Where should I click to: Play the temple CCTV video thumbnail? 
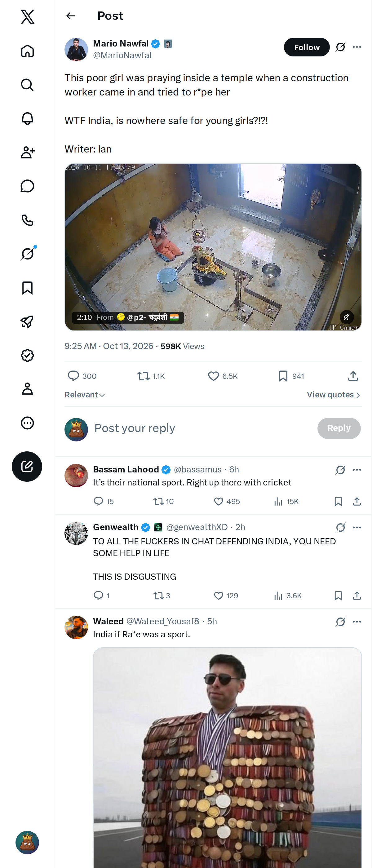pyautogui.click(x=213, y=247)
